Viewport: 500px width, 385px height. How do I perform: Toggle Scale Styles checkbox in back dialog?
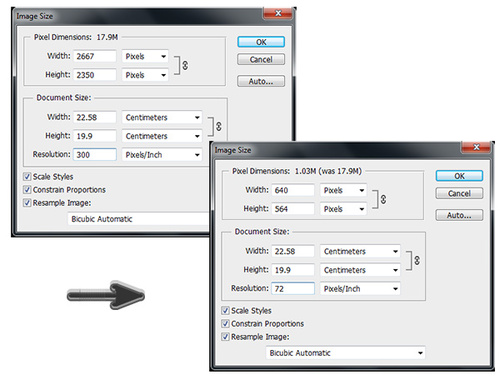27,177
